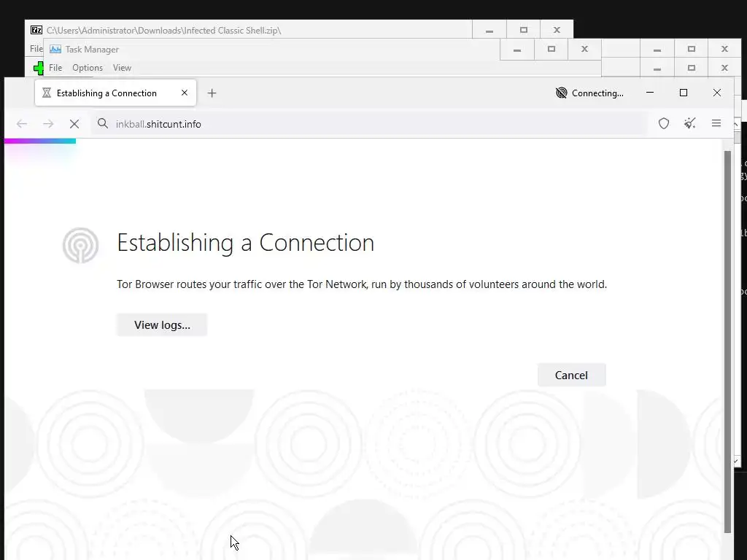Maximize the 7-Zip Infected Classic Shell window
Screen dimensions: 747x560
click(x=524, y=30)
